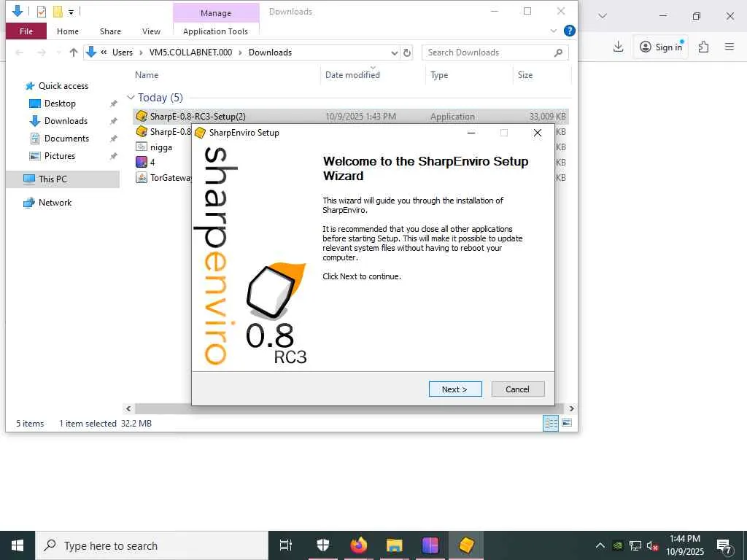Viewport: 747px width, 560px height.
Task: Show hidden system tray icons
Action: [600, 545]
